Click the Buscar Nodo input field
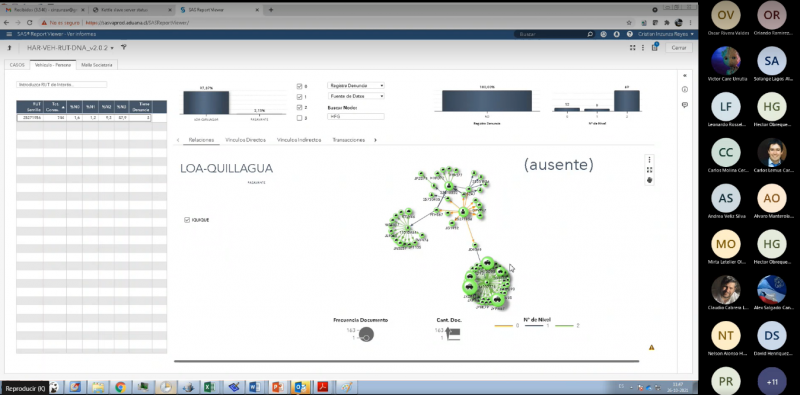The image size is (800, 395). coord(356,117)
